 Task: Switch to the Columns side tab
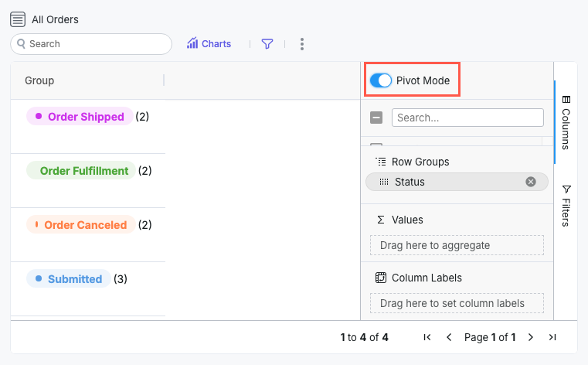click(x=566, y=122)
